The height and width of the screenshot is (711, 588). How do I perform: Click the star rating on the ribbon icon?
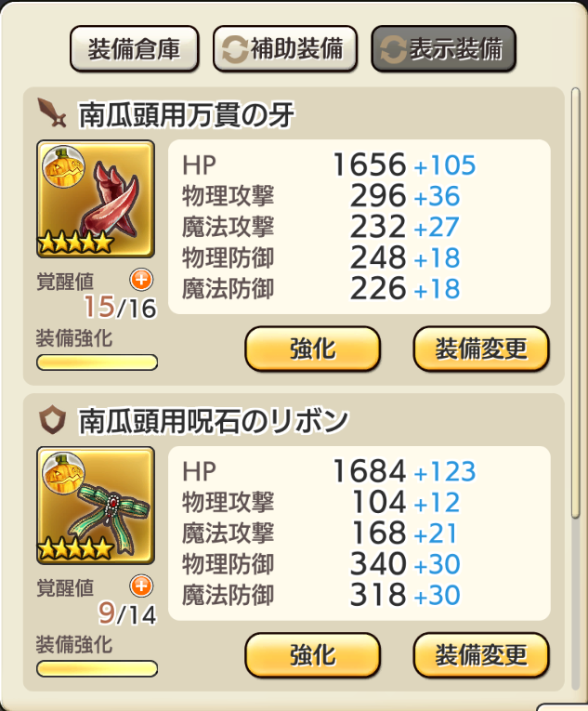75,548
